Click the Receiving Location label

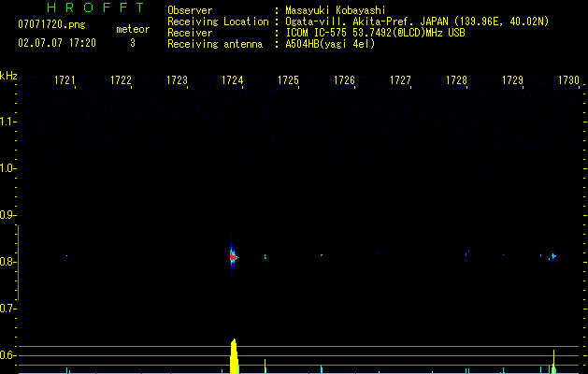[x=218, y=22]
